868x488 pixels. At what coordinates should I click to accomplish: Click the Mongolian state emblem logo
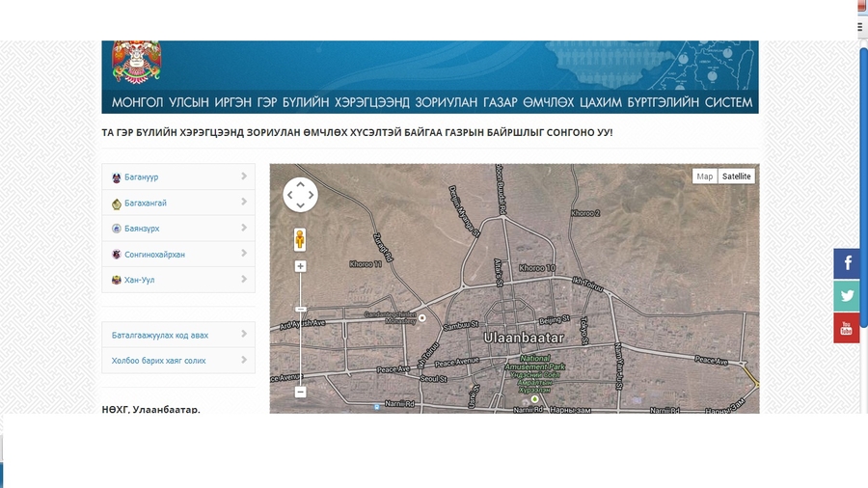click(x=136, y=62)
